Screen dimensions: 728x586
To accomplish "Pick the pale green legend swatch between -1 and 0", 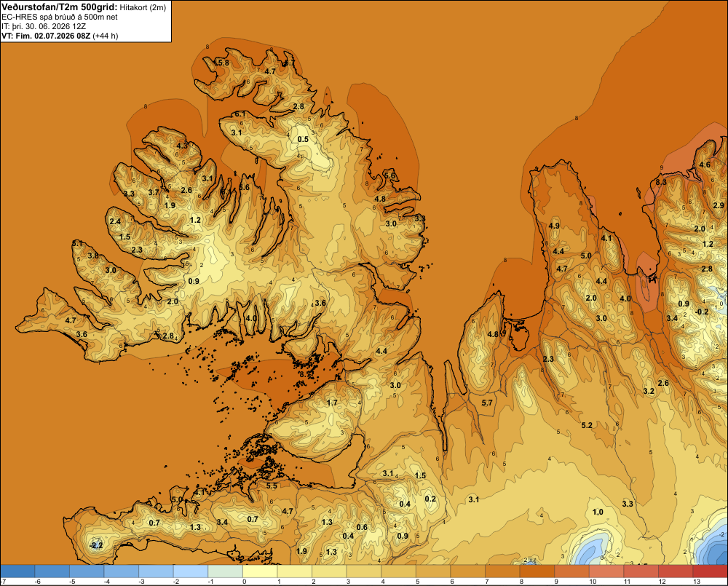I will 225,571.
